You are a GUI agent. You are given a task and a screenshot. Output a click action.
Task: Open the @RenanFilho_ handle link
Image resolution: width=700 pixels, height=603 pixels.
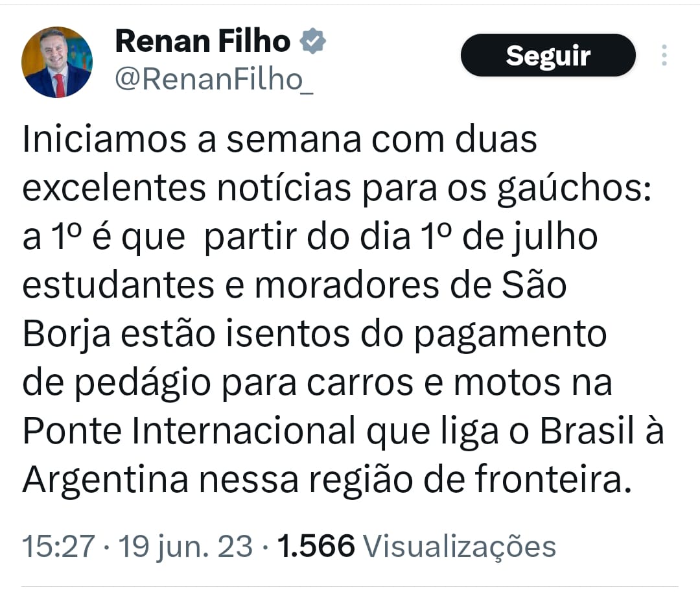click(214, 79)
